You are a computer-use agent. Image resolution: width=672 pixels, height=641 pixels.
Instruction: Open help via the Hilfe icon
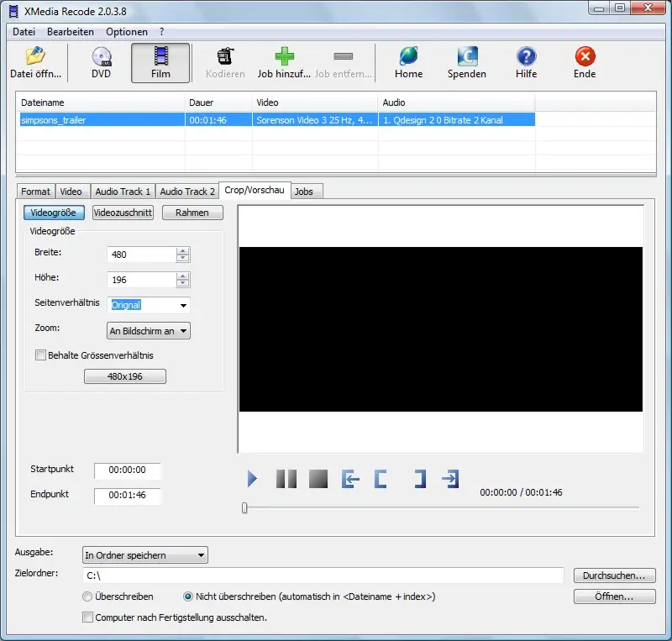[526, 61]
